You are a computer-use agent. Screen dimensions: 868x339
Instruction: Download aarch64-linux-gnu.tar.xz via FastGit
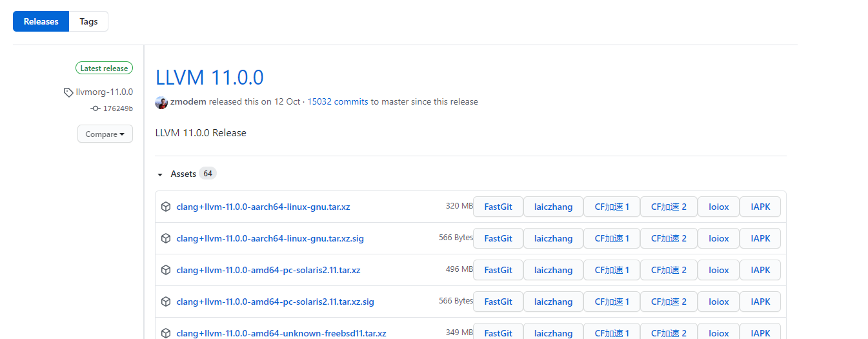[x=498, y=207]
